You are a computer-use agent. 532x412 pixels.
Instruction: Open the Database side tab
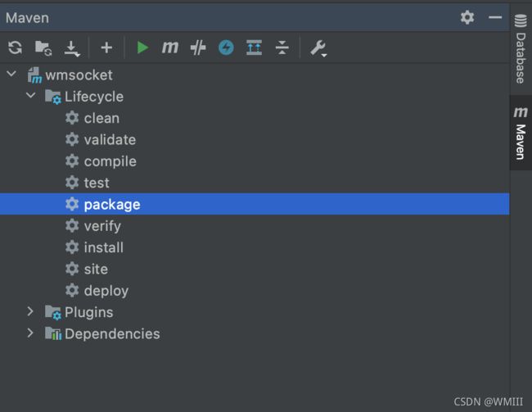tap(521, 48)
